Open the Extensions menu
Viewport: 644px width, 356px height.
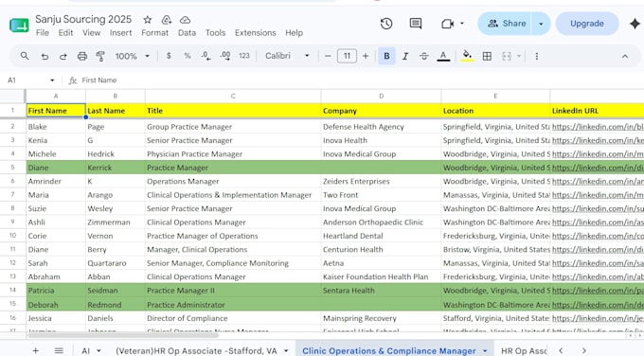[255, 33]
